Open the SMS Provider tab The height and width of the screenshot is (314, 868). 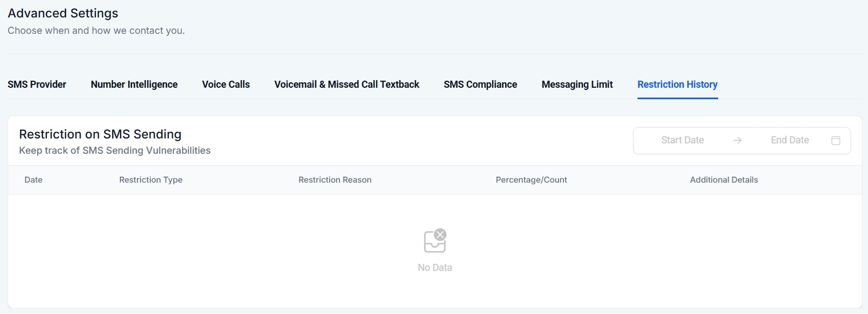coord(37,84)
